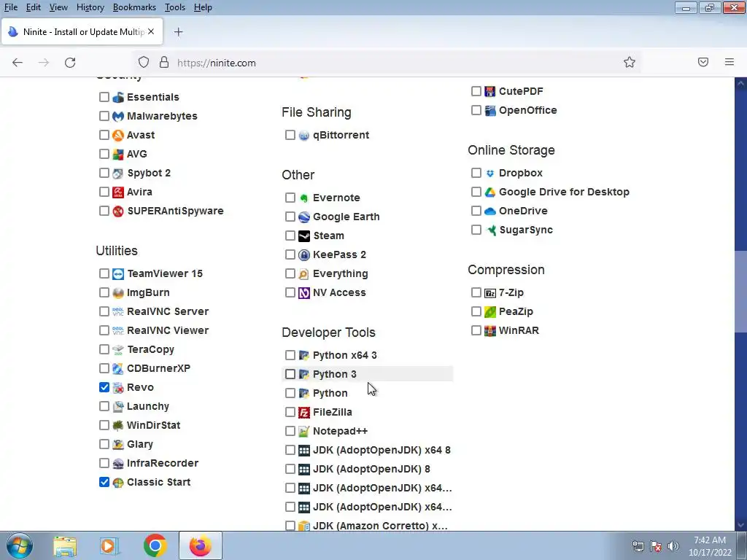The width and height of the screenshot is (747, 560).
Task: Open the Help menu
Action: point(203,7)
